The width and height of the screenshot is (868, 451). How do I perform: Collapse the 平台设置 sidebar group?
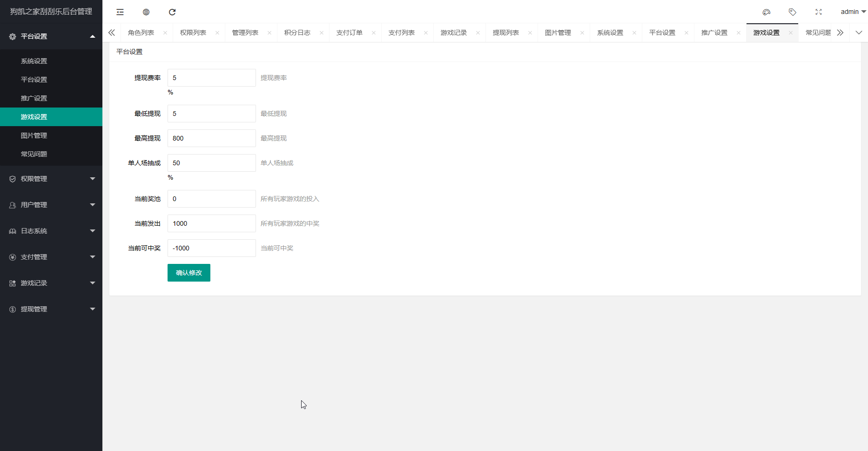pos(51,36)
